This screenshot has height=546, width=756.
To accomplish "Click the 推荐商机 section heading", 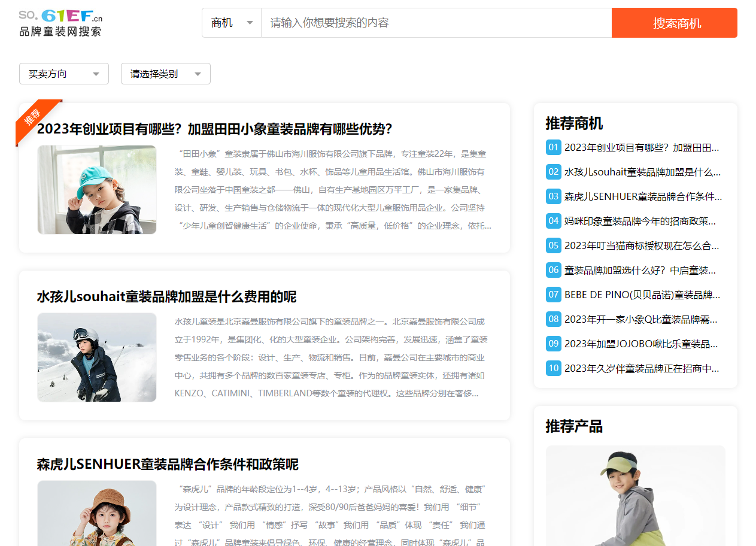I will pyautogui.click(x=574, y=123).
